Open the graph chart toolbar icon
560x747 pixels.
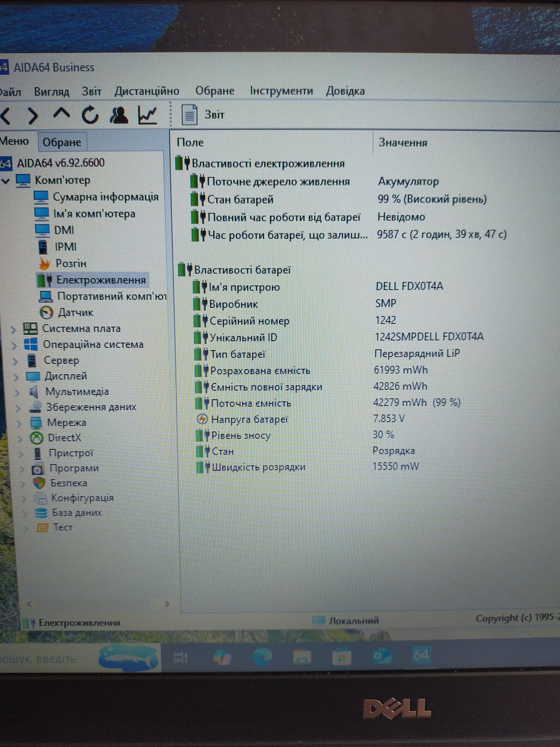click(147, 115)
